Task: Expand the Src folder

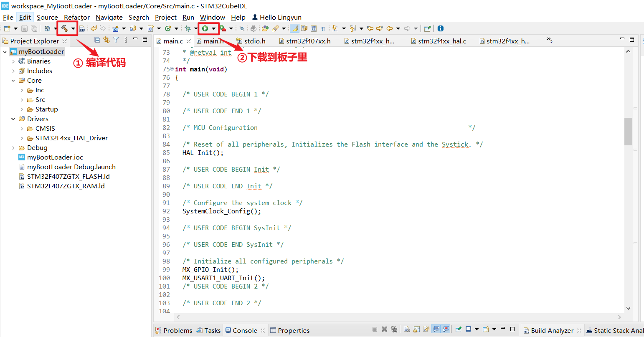Action: [22, 100]
